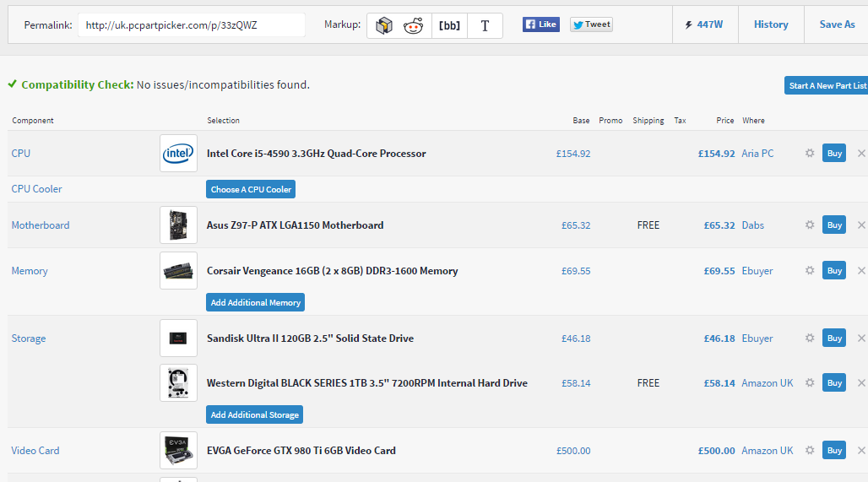The width and height of the screenshot is (868, 482).
Task: Buy the Western Digital hard drive
Action: point(834,383)
